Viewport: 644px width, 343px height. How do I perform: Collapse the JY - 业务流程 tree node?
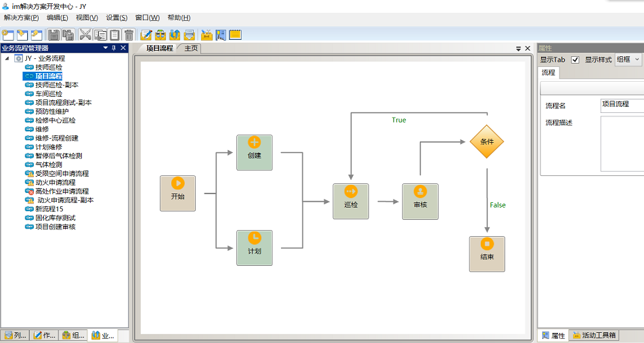click(x=7, y=58)
